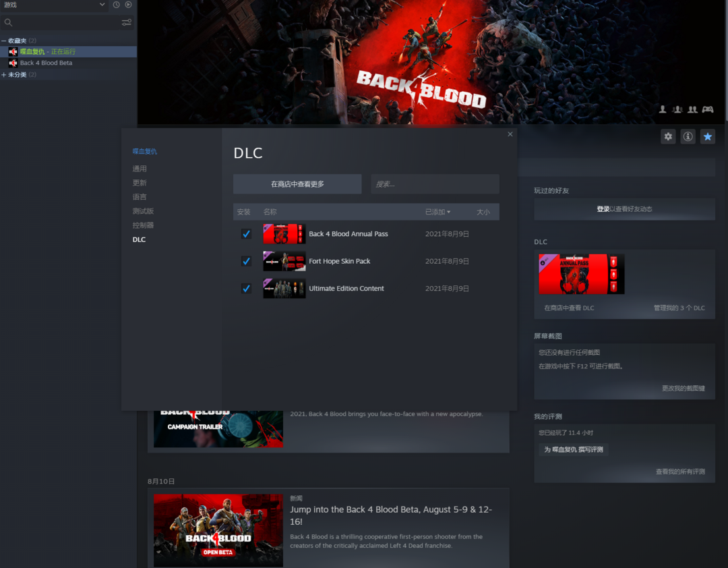Click the library search magnifier icon
This screenshot has width=728, height=568.
click(x=8, y=22)
